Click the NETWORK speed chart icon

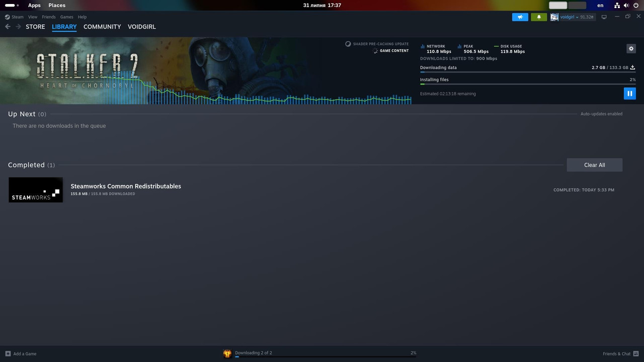[423, 46]
